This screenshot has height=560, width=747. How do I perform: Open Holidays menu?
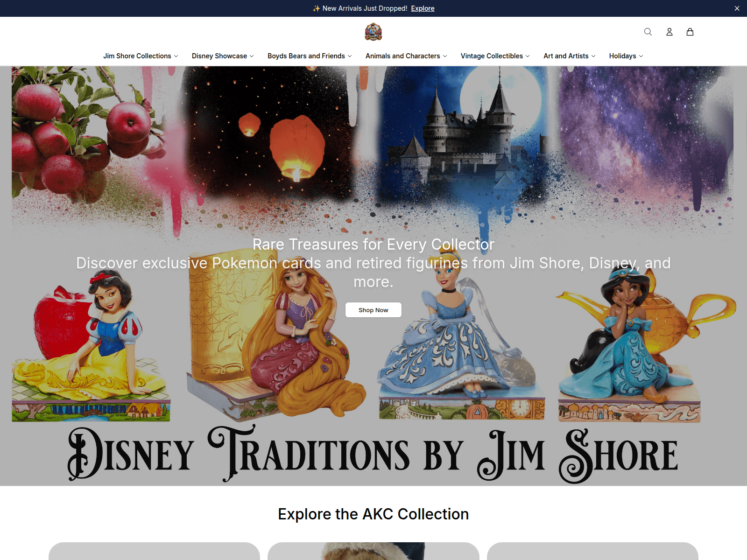pos(626,56)
